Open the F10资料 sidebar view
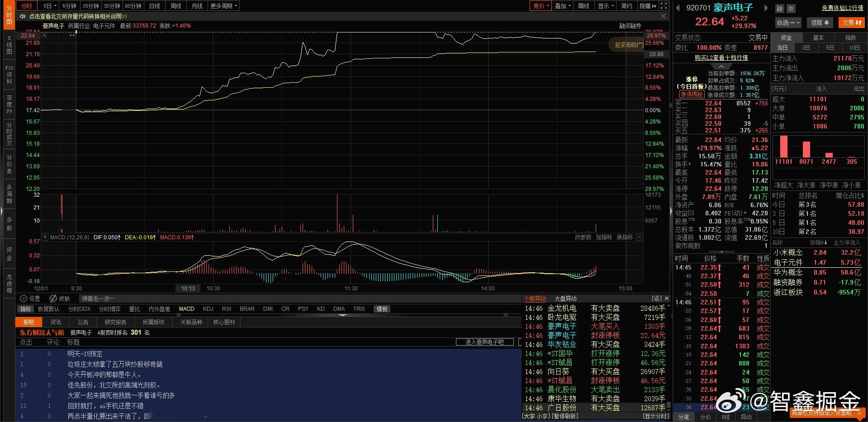The width and height of the screenshot is (868, 422). [9, 74]
